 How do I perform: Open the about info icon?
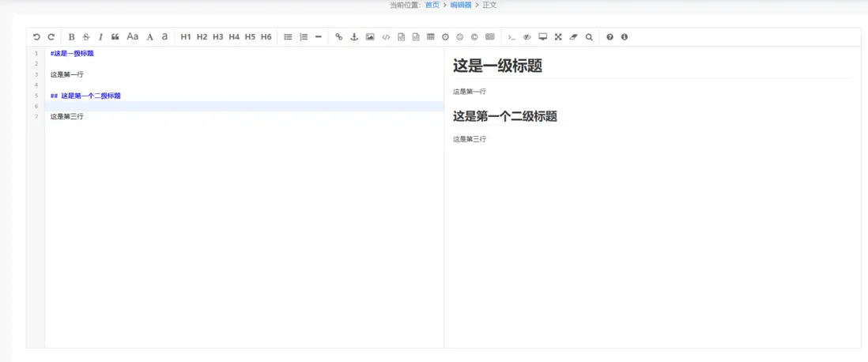tap(625, 37)
